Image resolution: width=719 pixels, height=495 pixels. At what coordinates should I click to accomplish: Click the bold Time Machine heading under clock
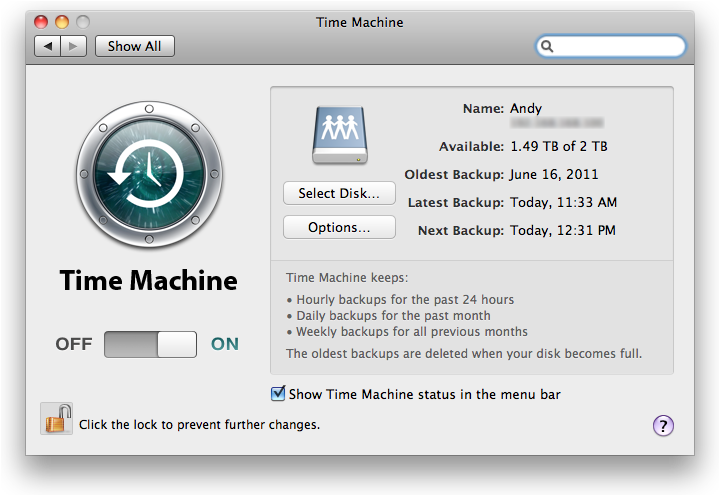point(149,280)
